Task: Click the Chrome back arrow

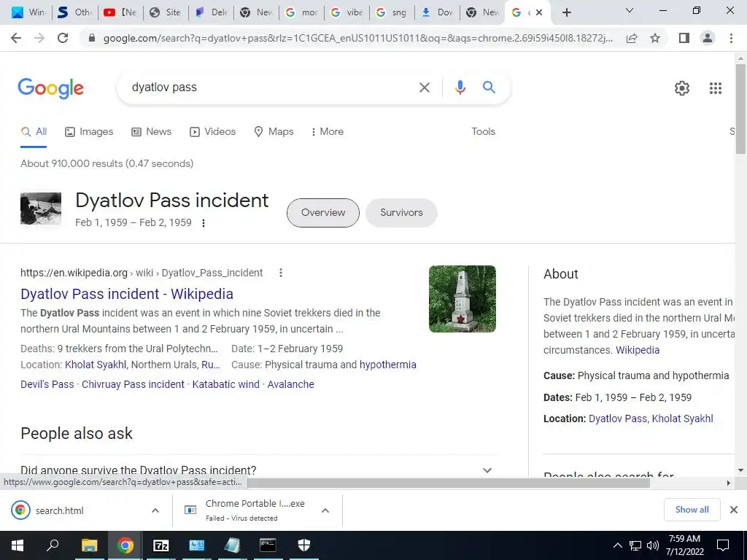Action: coord(16,38)
